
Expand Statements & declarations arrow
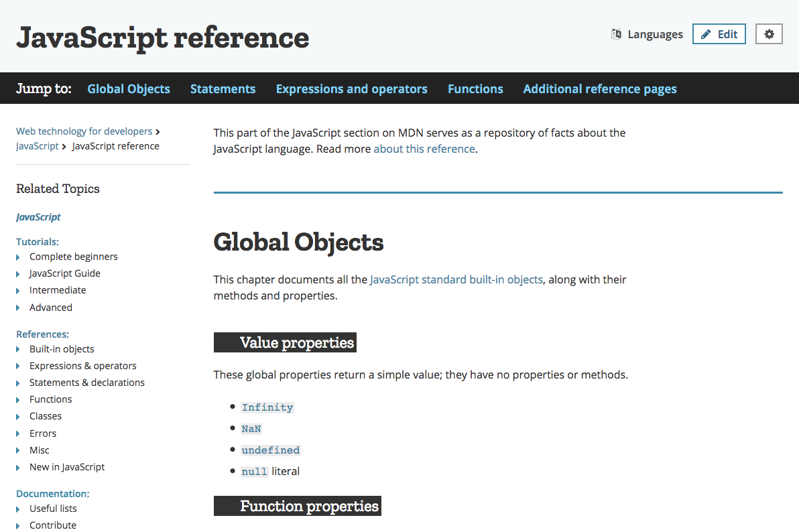18,383
